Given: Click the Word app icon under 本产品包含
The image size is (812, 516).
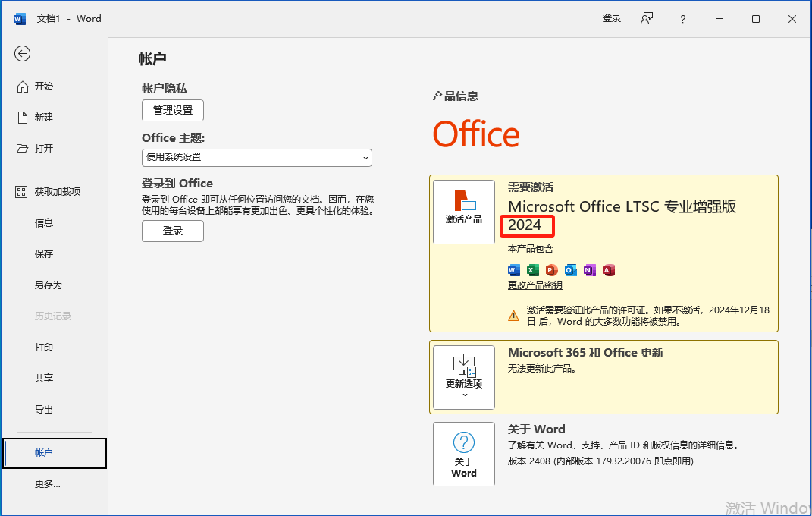Looking at the screenshot, I should pos(514,270).
